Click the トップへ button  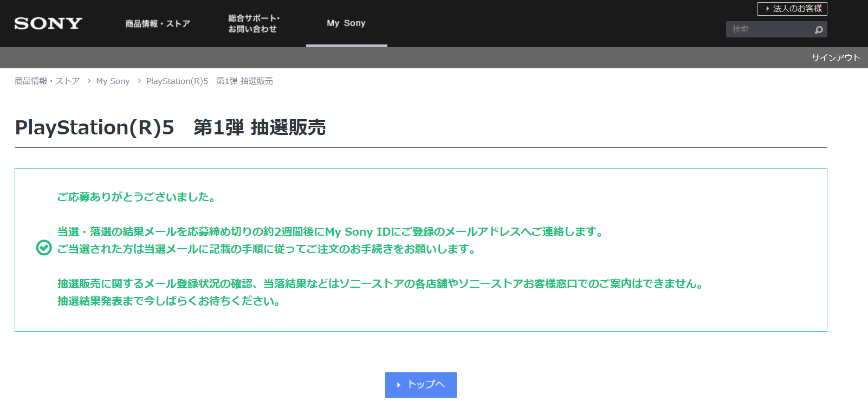tap(421, 385)
